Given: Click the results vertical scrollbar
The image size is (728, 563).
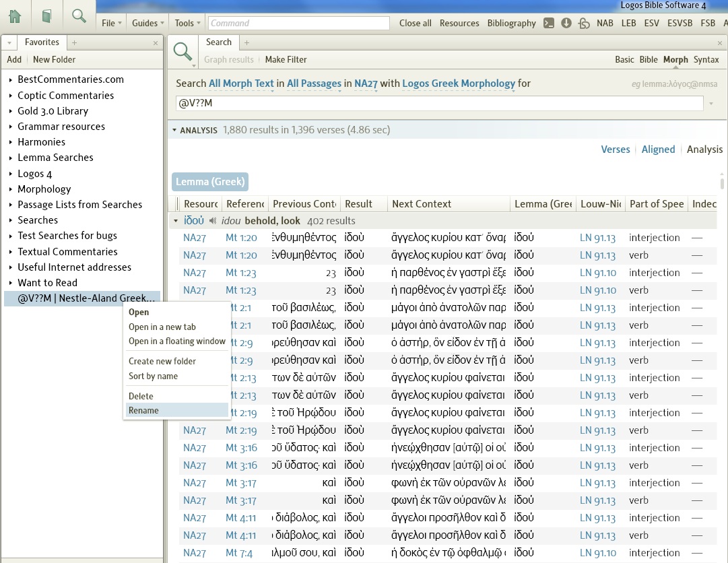Looking at the screenshot, I should click(722, 183).
